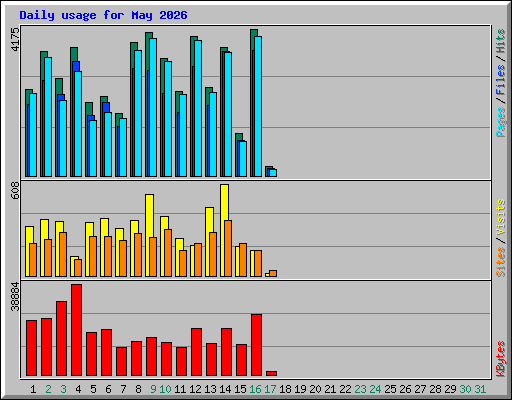Click the Pages legend label
This screenshot has height=400, width=512.
click(x=501, y=122)
